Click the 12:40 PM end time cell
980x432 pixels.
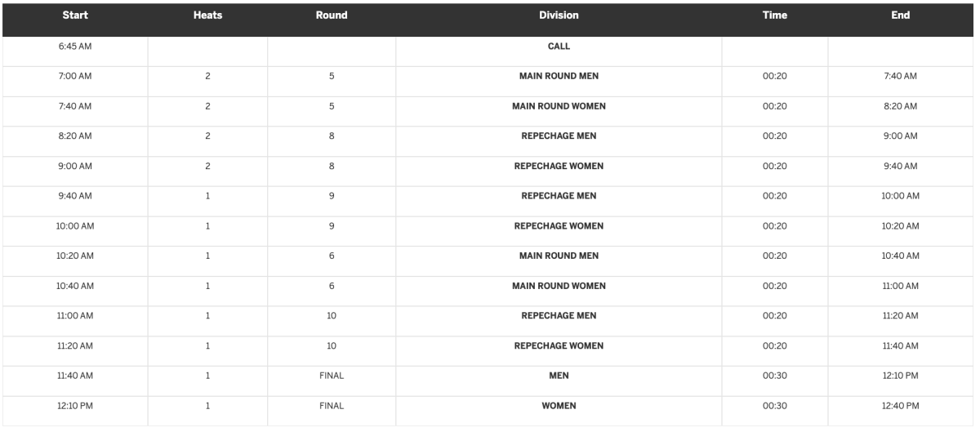tap(900, 406)
